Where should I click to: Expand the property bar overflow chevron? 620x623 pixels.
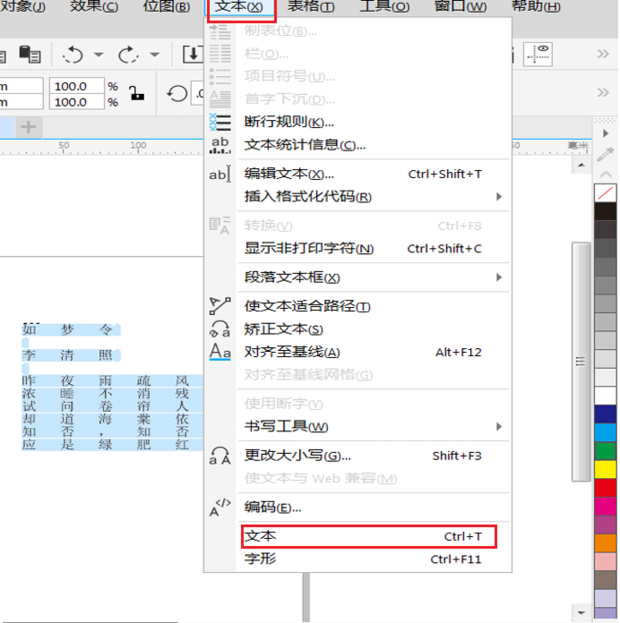603,93
